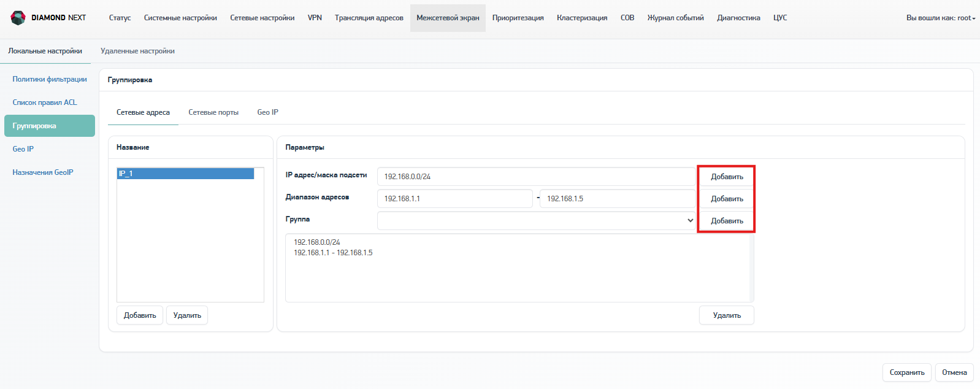
Task: Focus the IP адрес/маска подсети field
Action: pos(537,176)
